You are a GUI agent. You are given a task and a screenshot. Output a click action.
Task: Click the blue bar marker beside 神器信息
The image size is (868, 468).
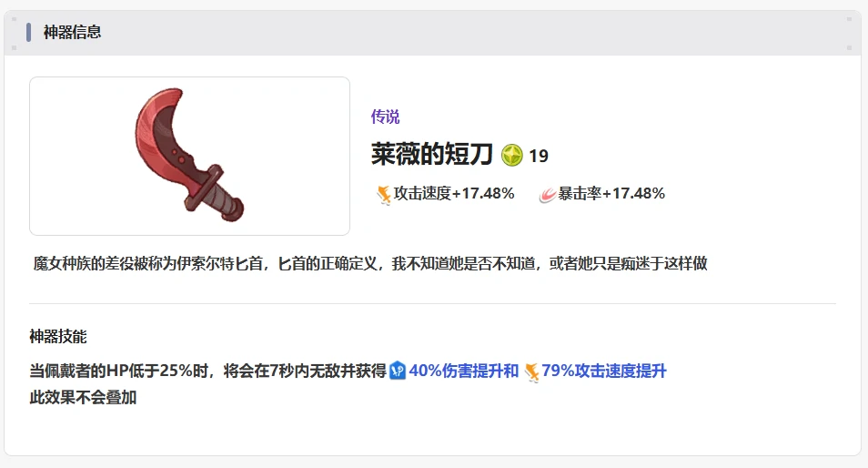[x=29, y=32]
